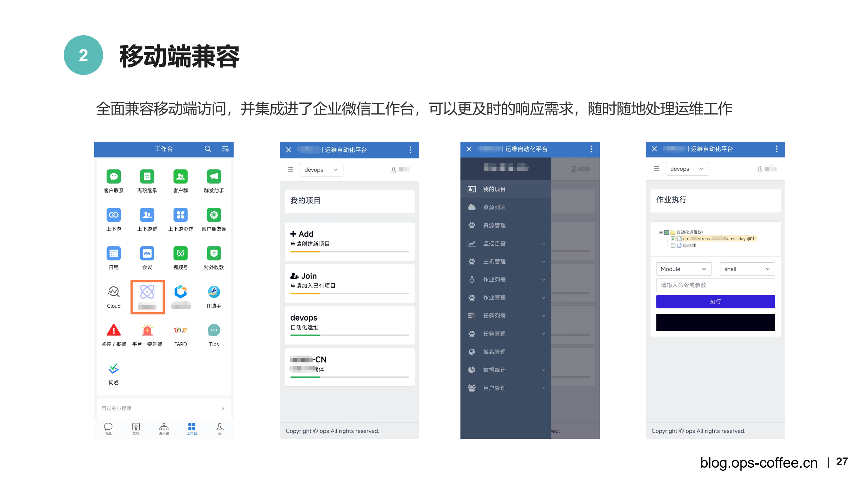The height and width of the screenshot is (488, 868).
Task: Open the TAPD app in workbench
Action: (180, 330)
